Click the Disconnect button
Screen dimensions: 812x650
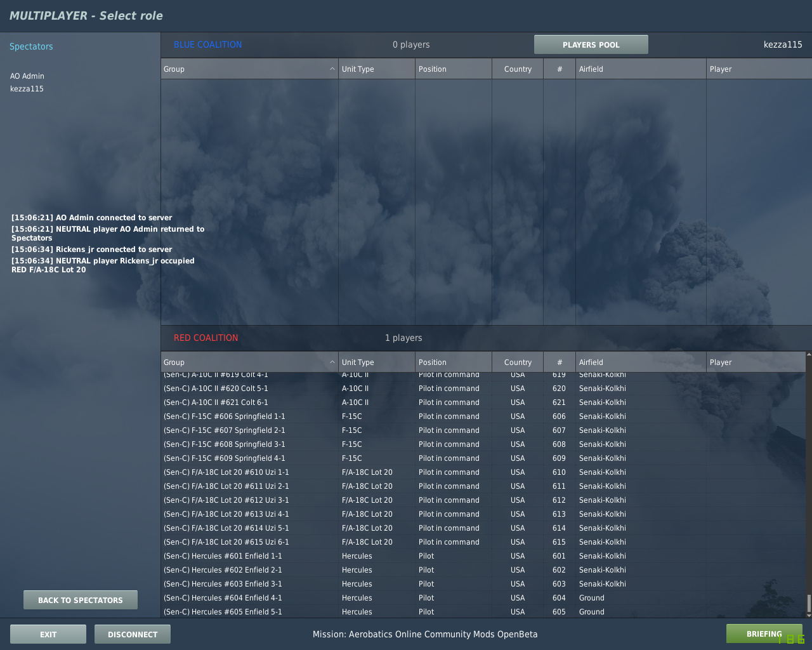click(133, 634)
